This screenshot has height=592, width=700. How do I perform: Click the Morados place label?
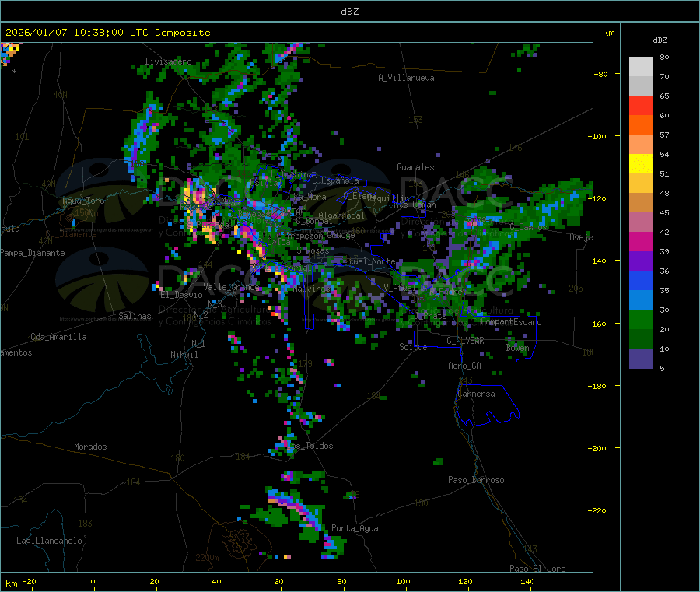point(90,447)
